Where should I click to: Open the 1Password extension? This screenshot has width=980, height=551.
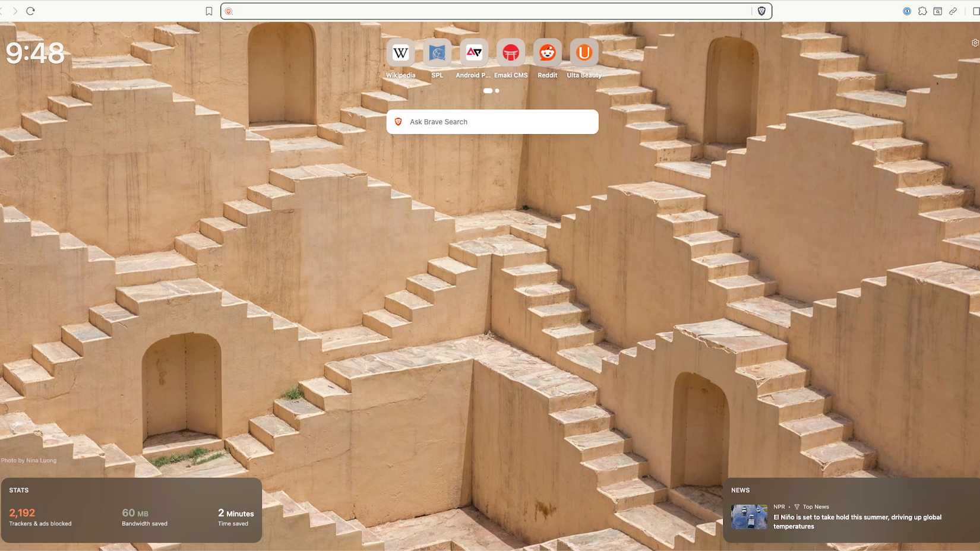pos(907,11)
